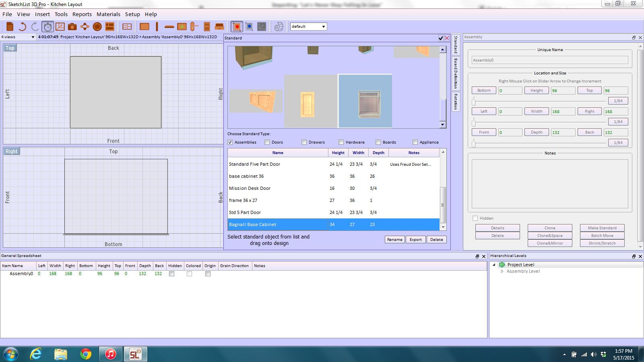The width and height of the screenshot is (644, 362).
Task: Open Windows Explorer folder in taskbar
Action: tap(60, 354)
